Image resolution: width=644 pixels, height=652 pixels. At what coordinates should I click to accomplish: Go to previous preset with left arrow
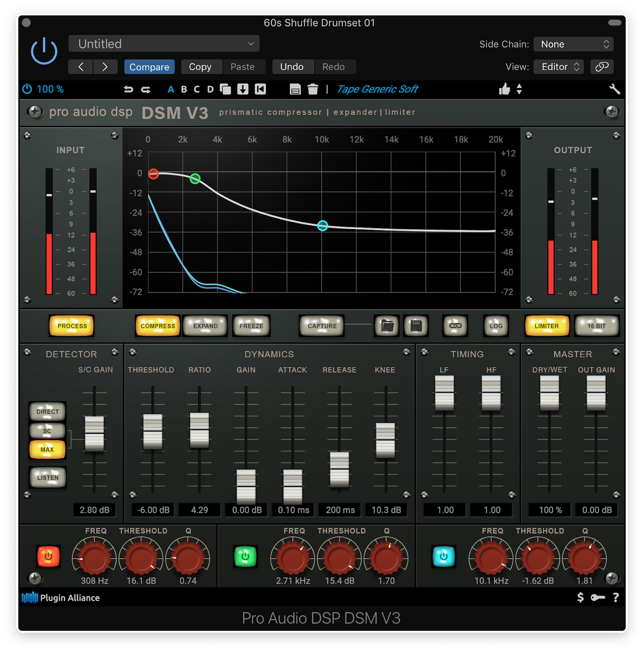(x=80, y=67)
